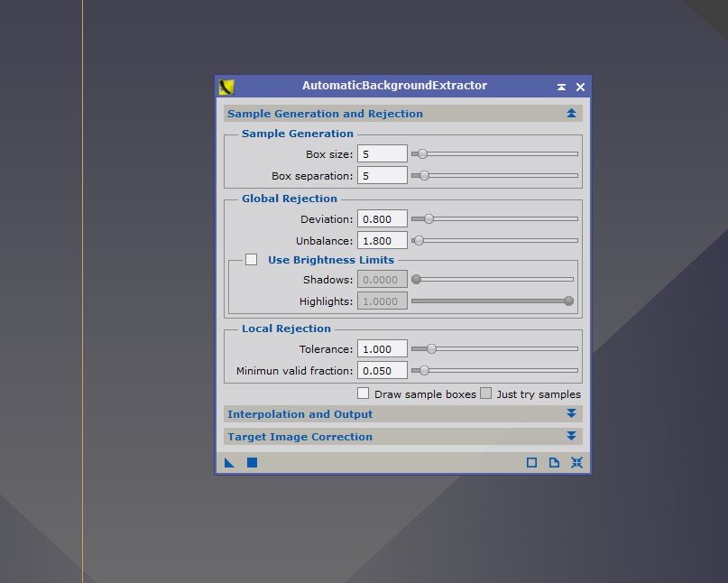This screenshot has width=728, height=583.
Task: Click the Target Image Correction header text
Action: point(299,437)
